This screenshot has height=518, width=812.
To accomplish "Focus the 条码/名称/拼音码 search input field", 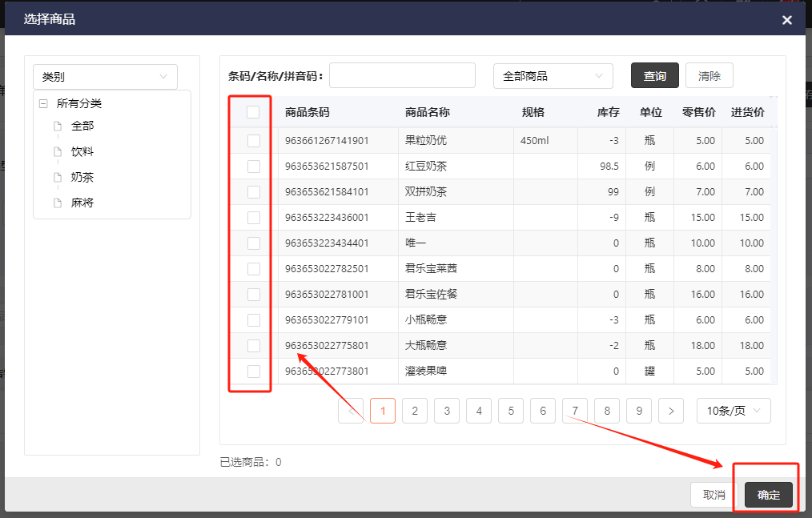I will point(402,76).
